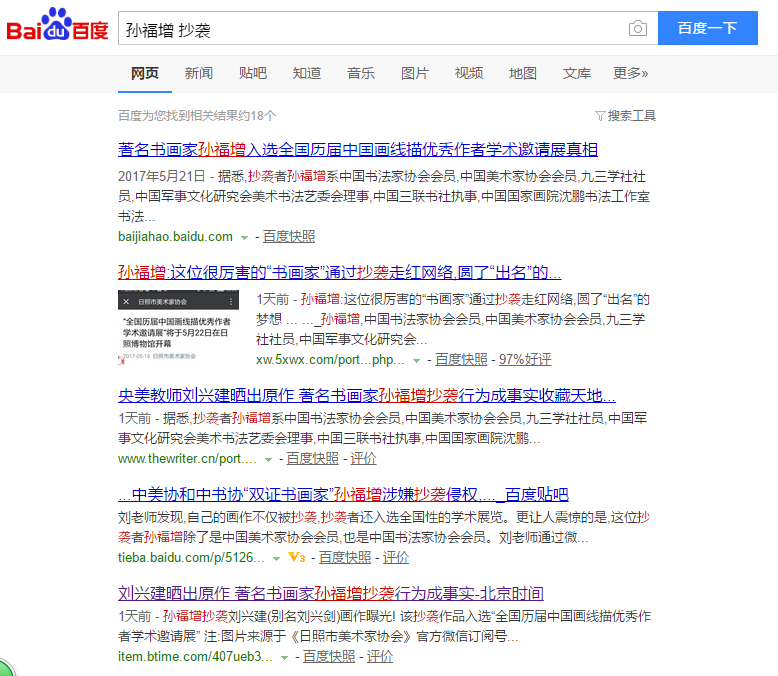Open the 更多 categories menu
Viewport: 778px width, 676px height.
(630, 73)
